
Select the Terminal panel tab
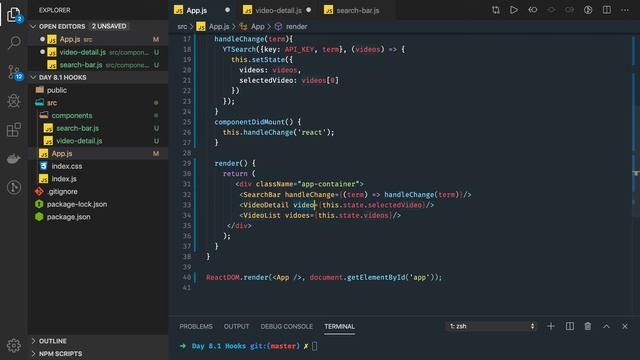click(x=340, y=327)
